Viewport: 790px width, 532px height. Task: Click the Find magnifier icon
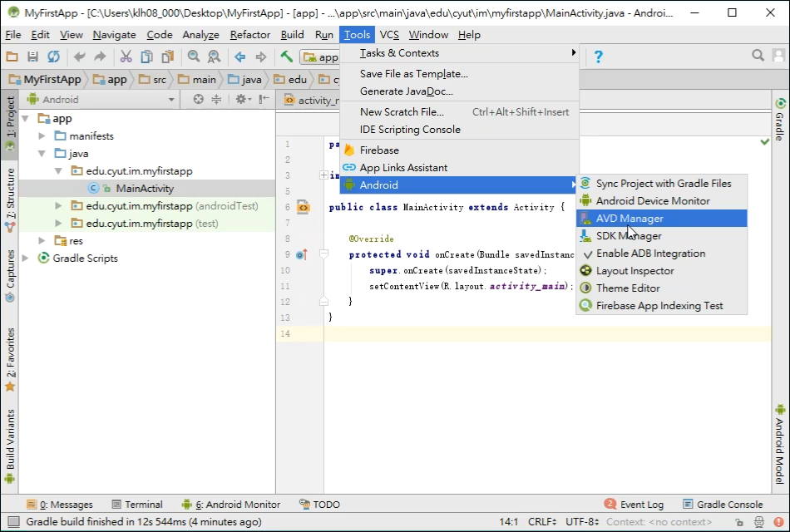coord(194,57)
